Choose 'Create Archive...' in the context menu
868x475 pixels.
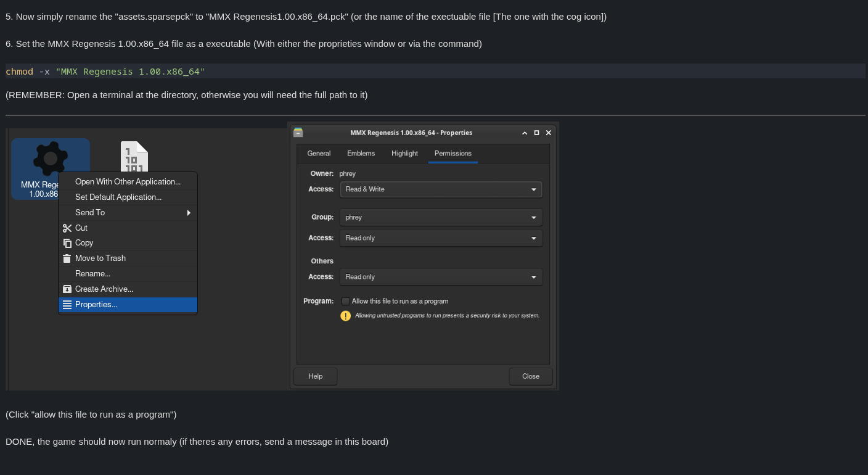128,289
